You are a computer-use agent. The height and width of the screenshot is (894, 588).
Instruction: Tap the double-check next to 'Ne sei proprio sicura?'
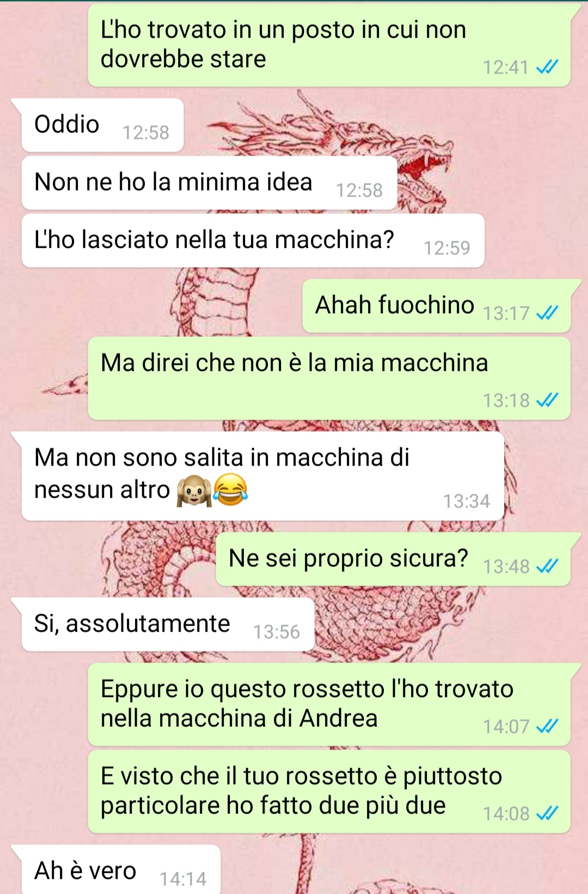click(547, 566)
